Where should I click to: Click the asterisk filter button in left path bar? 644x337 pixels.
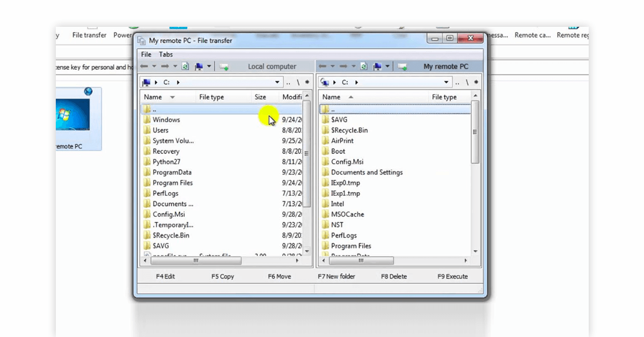[x=307, y=83]
